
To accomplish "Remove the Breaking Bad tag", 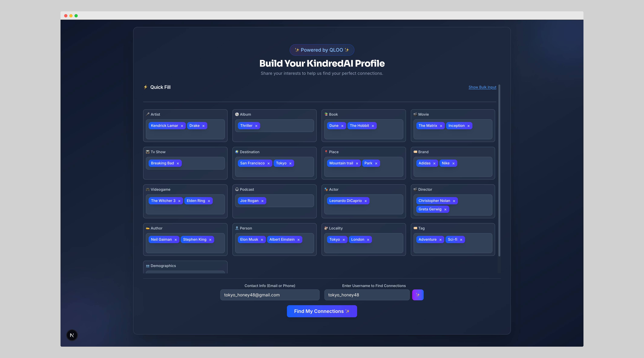I will pos(178,163).
